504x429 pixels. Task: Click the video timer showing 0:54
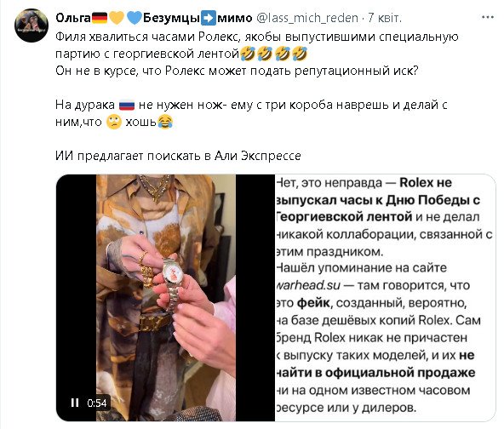[x=97, y=403]
